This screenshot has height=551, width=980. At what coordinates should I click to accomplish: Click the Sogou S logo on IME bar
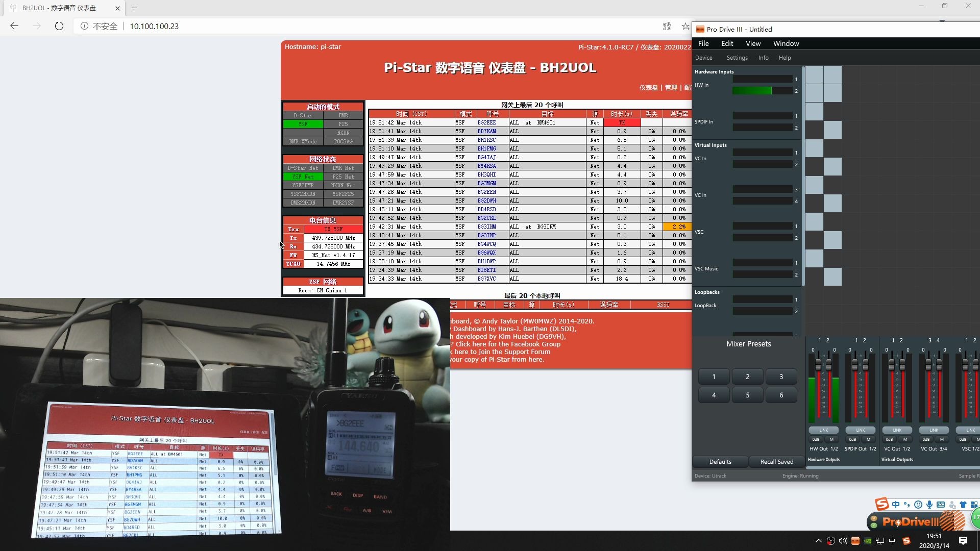pos(882,504)
